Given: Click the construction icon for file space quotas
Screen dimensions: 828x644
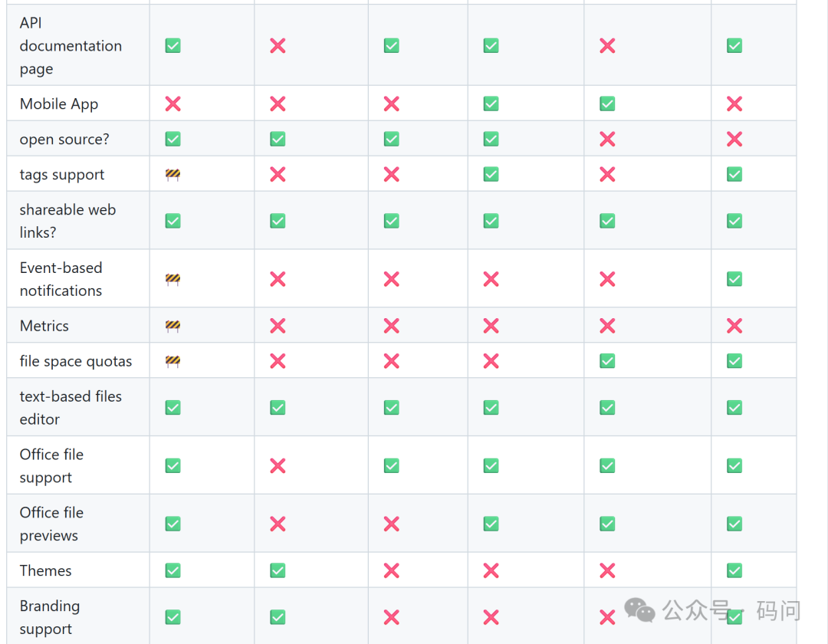Looking at the screenshot, I should pyautogui.click(x=172, y=360).
